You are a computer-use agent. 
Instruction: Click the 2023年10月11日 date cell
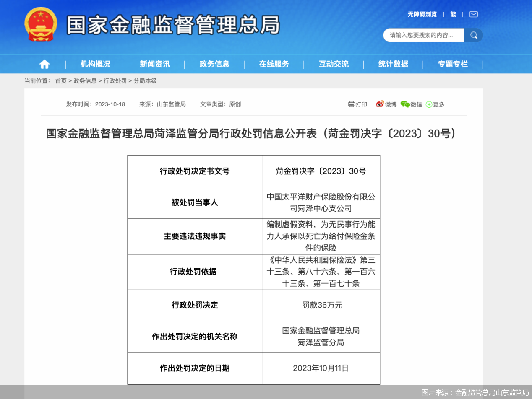click(x=321, y=368)
